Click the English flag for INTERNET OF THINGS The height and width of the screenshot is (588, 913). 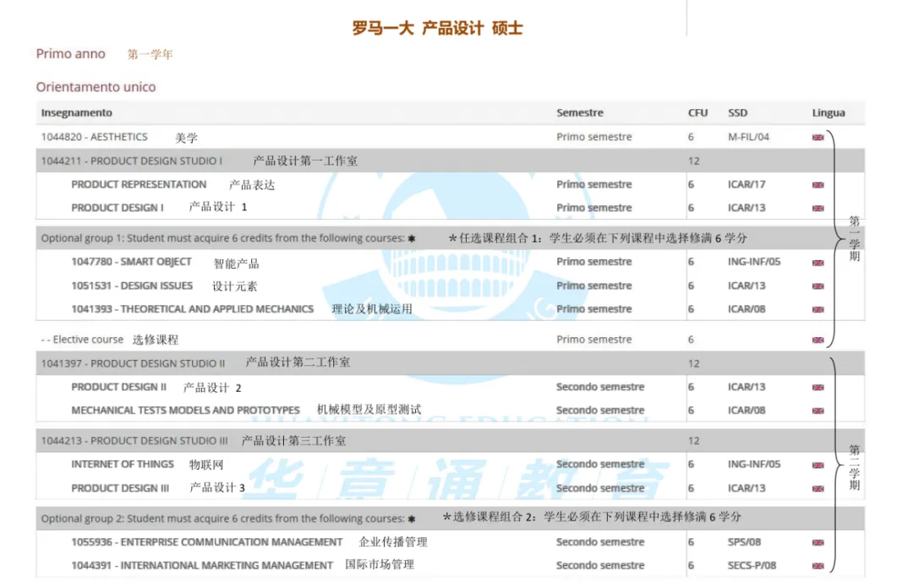click(817, 465)
